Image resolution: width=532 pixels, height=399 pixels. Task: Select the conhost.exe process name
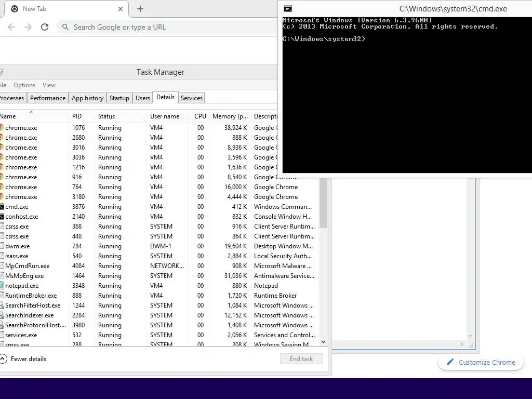tap(22, 217)
